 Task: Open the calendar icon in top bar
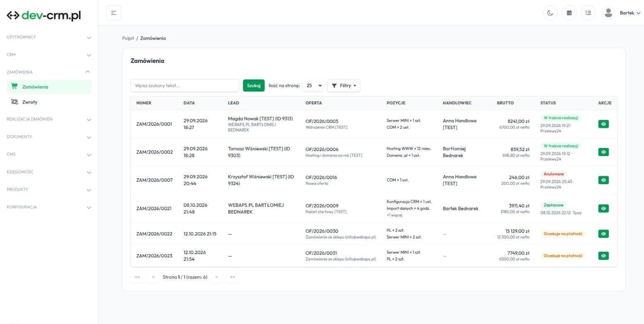point(569,13)
